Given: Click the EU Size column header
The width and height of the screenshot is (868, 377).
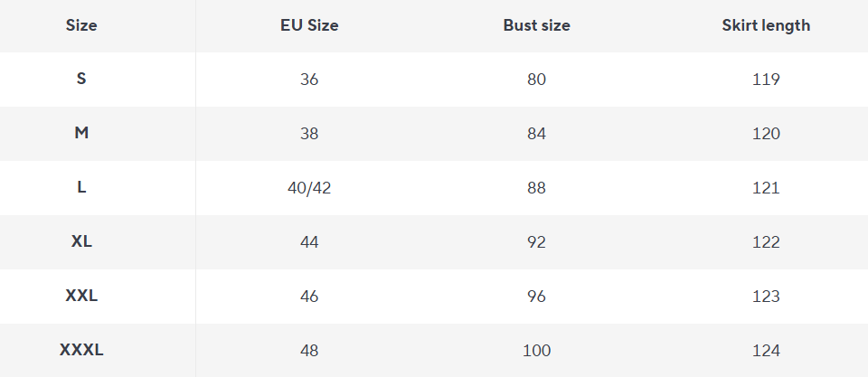Looking at the screenshot, I should [x=309, y=25].
